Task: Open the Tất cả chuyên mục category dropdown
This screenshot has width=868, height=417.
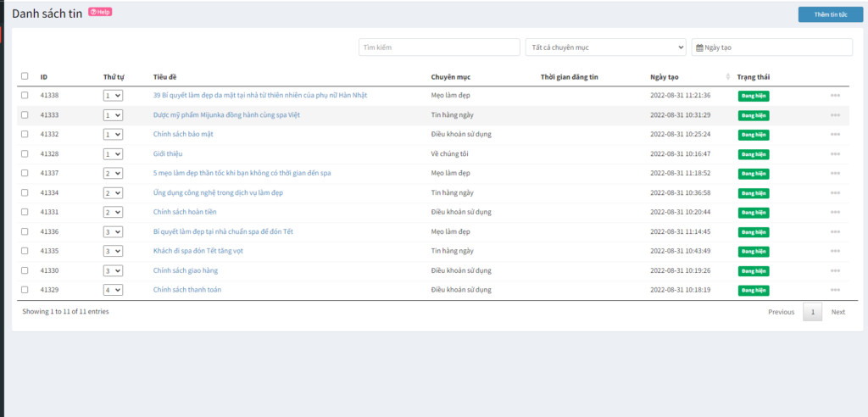Action: [605, 47]
